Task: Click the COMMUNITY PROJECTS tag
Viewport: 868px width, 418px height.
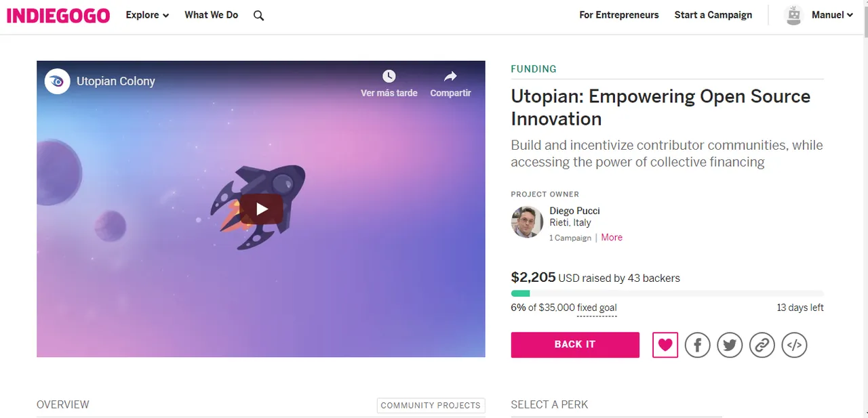Action: (x=431, y=405)
